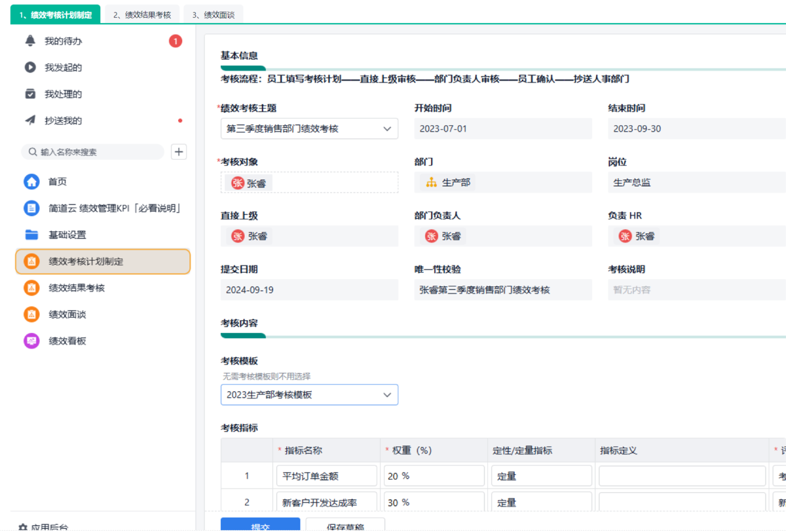Click the red badge on 我的待办
This screenshot has height=532, width=786.
click(x=176, y=41)
